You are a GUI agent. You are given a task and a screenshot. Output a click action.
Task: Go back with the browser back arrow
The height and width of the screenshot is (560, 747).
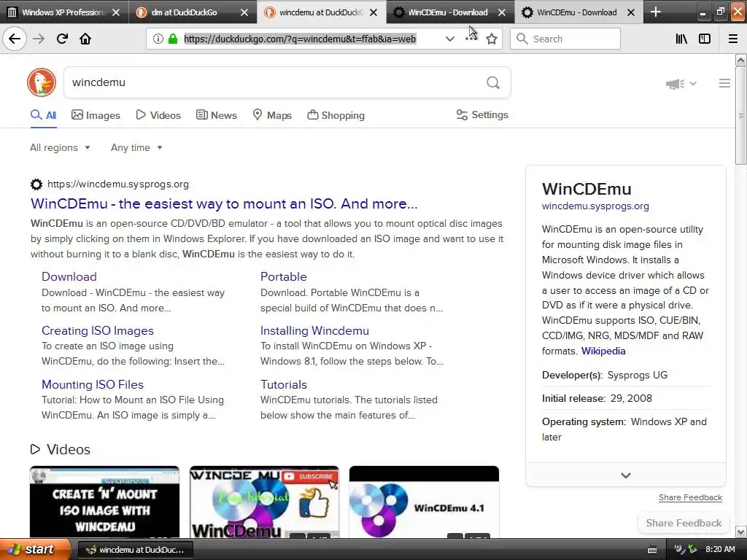coord(15,39)
